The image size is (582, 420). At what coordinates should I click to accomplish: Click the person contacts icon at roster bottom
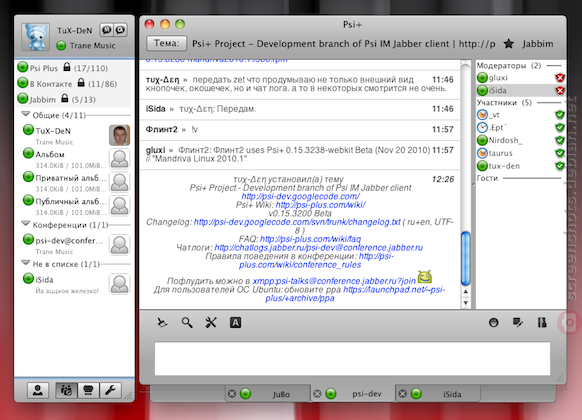[38, 390]
